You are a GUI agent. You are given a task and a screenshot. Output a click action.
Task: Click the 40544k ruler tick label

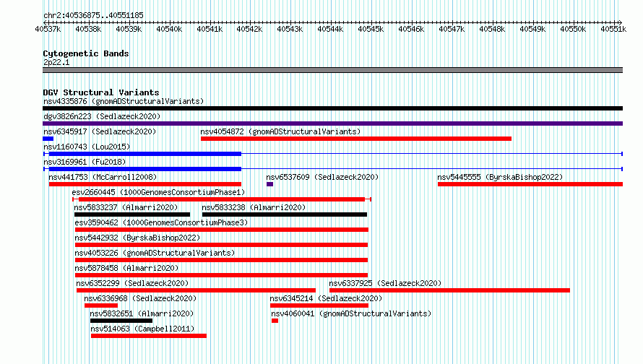330,29
